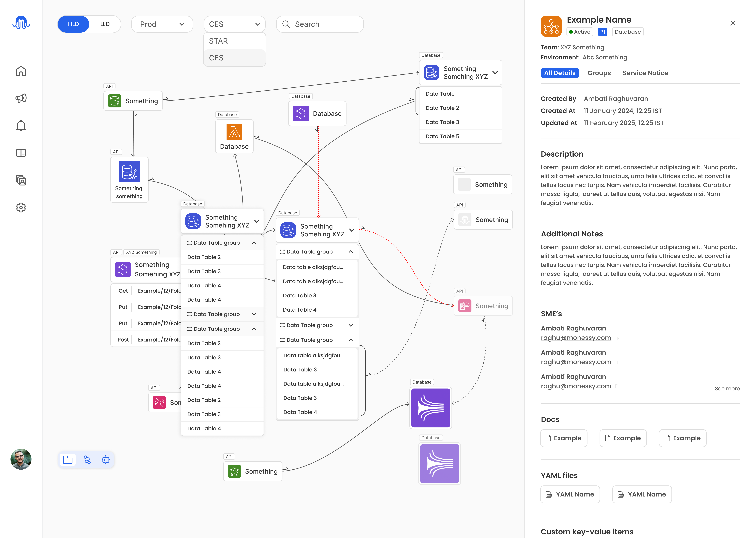
Task: Click the green bucket Something API node
Action: tap(133, 101)
